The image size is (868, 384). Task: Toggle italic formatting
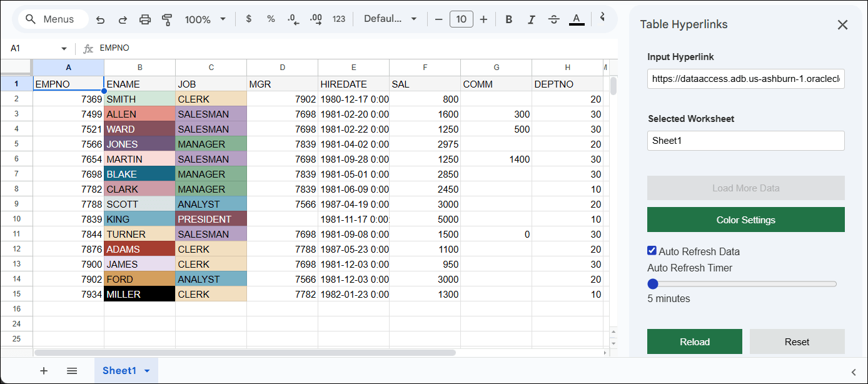click(531, 19)
